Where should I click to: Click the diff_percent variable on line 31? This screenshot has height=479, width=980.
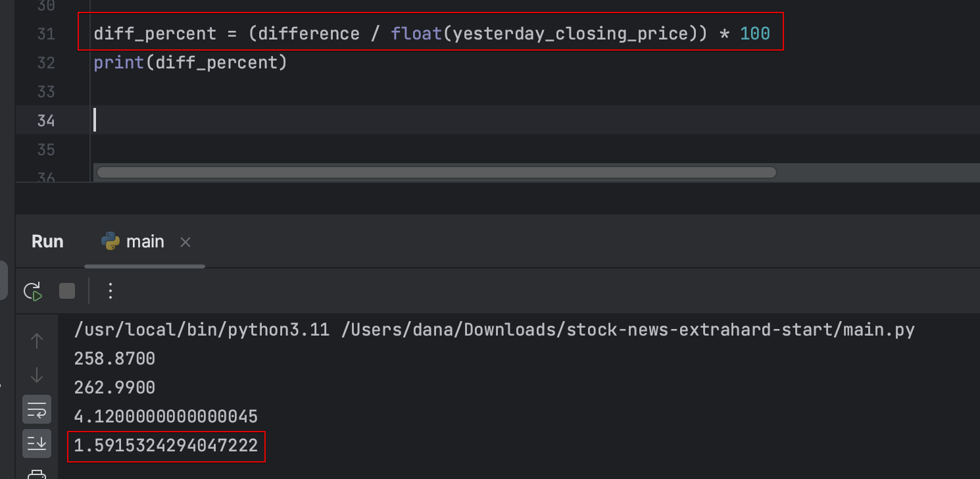[x=155, y=34]
